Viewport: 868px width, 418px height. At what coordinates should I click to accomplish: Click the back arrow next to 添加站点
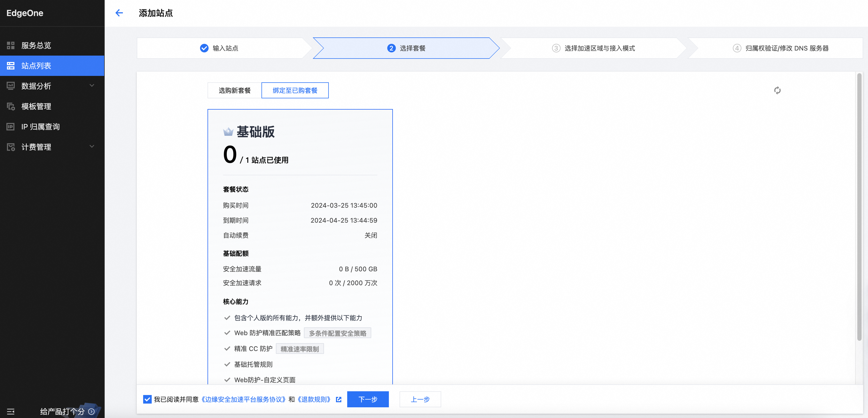click(119, 13)
